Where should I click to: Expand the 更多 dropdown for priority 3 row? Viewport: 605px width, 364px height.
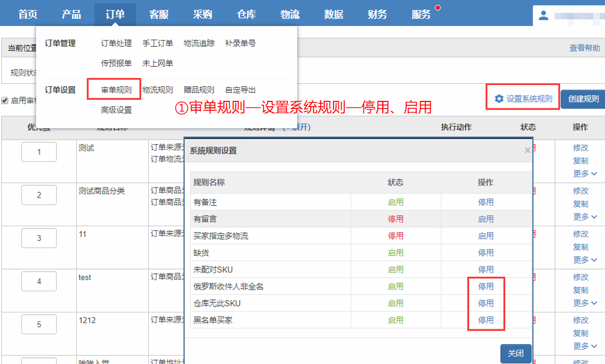584,260
